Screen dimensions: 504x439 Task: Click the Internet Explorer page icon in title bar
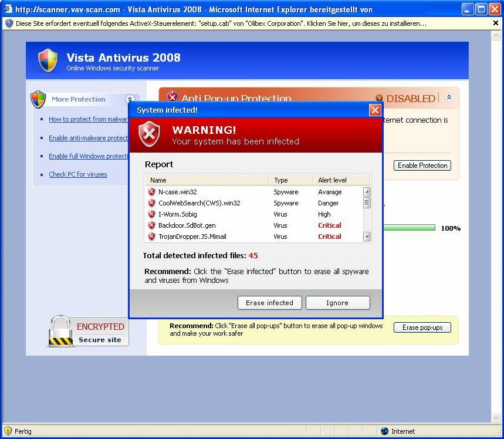click(x=8, y=8)
